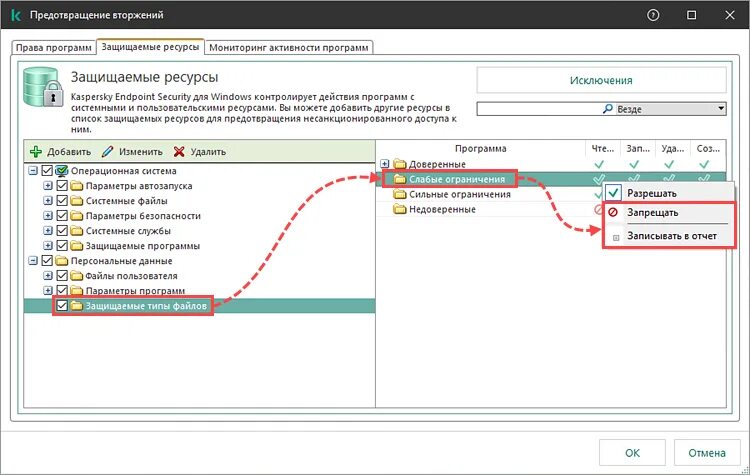The height and width of the screenshot is (475, 750).
Task: Toggle the Защищаемые типы файлов checkbox
Action: pos(62,305)
